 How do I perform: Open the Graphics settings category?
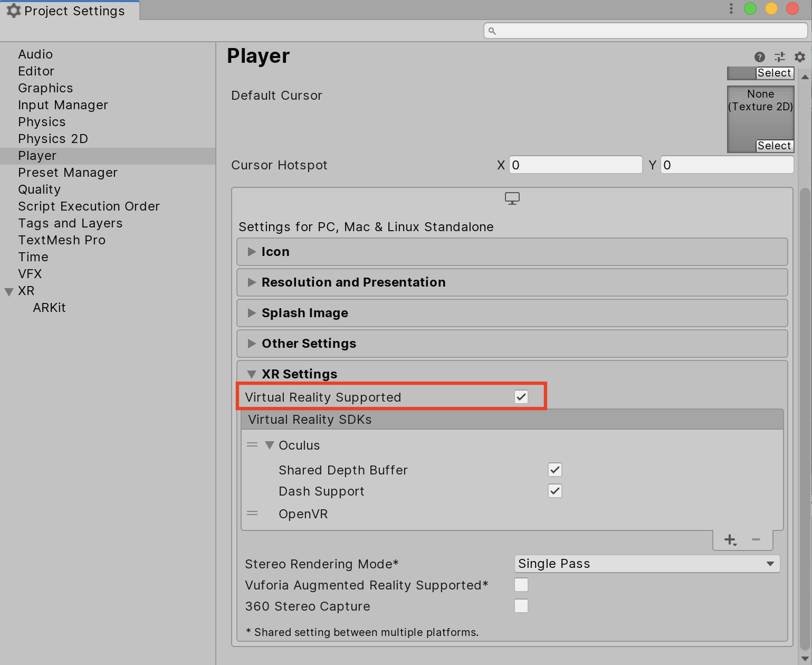click(45, 88)
